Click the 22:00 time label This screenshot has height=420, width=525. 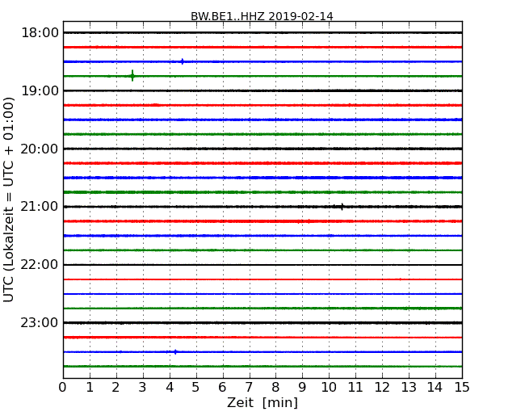tap(40, 265)
